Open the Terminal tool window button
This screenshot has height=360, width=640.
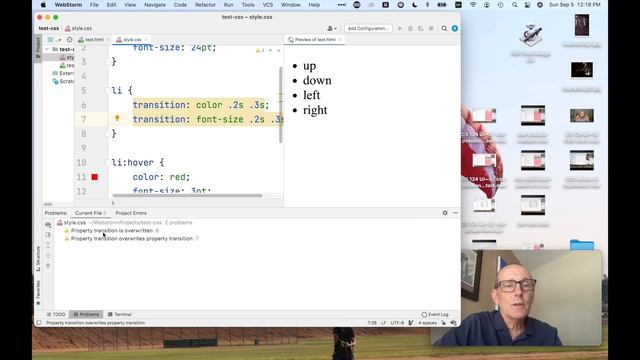tap(120, 314)
